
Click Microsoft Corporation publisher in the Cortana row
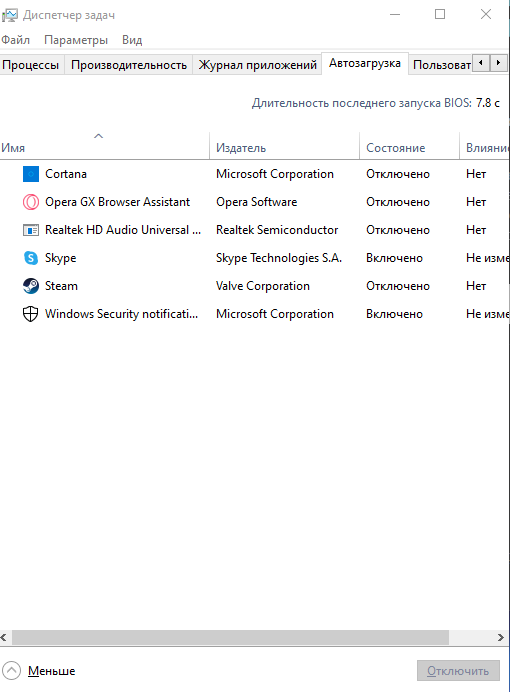coord(275,174)
